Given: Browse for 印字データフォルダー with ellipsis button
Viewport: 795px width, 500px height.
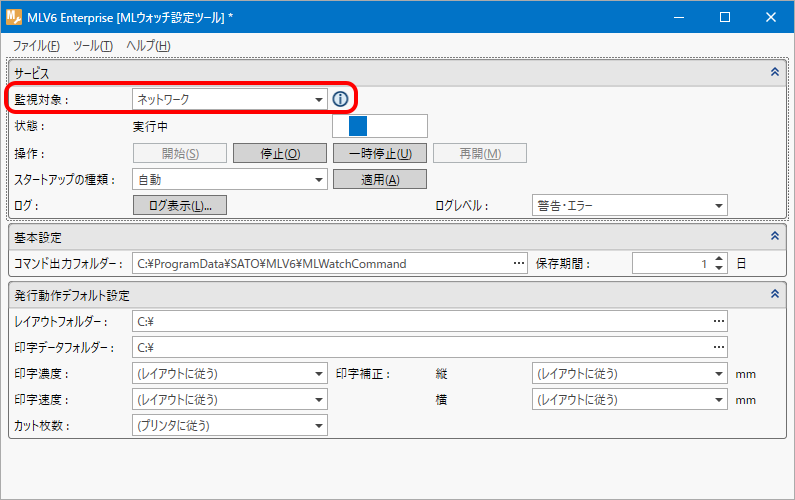Looking at the screenshot, I should pyautogui.click(x=719, y=347).
